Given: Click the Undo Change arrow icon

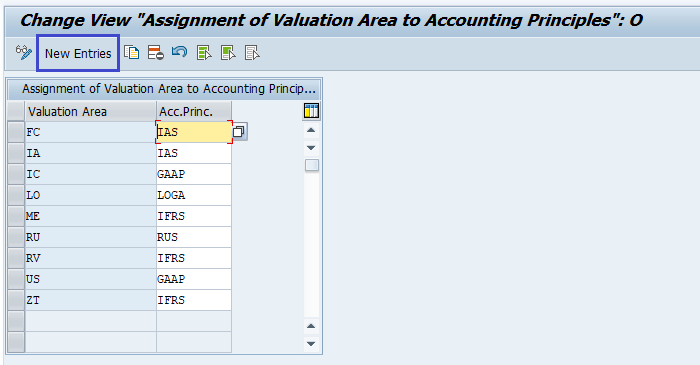Looking at the screenshot, I should (179, 53).
